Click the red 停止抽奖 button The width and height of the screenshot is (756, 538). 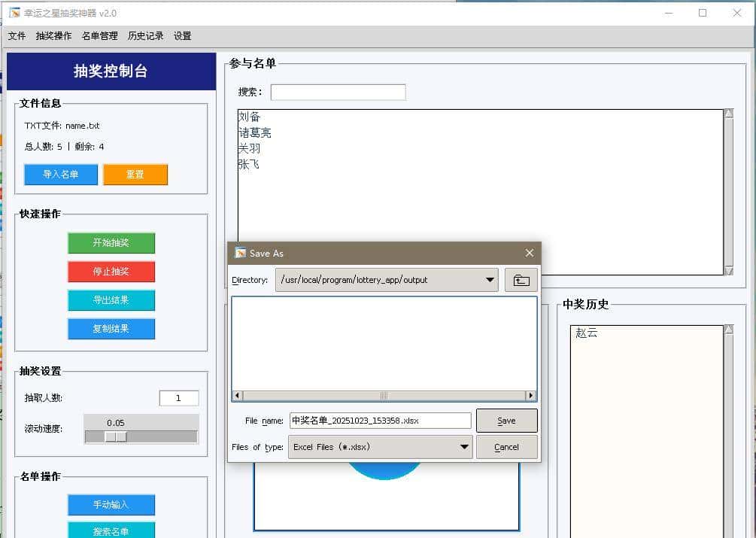[x=111, y=272]
